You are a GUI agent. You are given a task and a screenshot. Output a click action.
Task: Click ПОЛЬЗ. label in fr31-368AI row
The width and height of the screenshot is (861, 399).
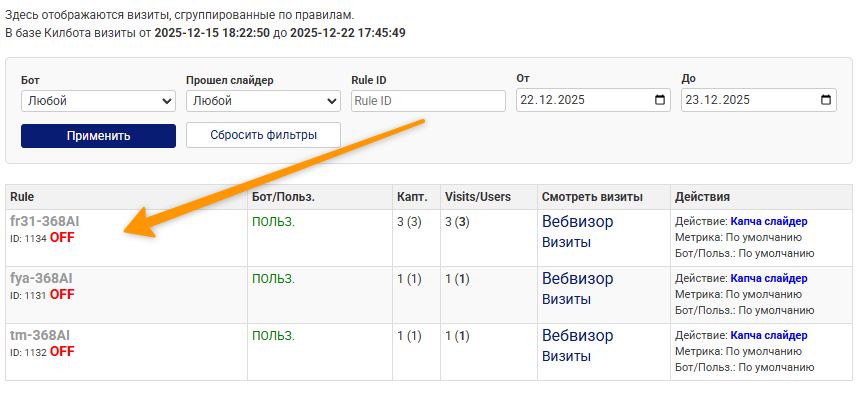273,222
